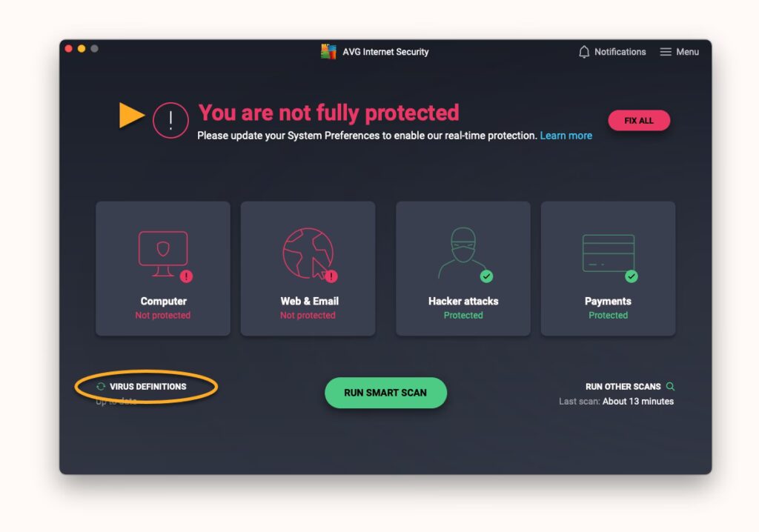
Task: Click the VIRUS DEFINITIONS label
Action: 148,387
